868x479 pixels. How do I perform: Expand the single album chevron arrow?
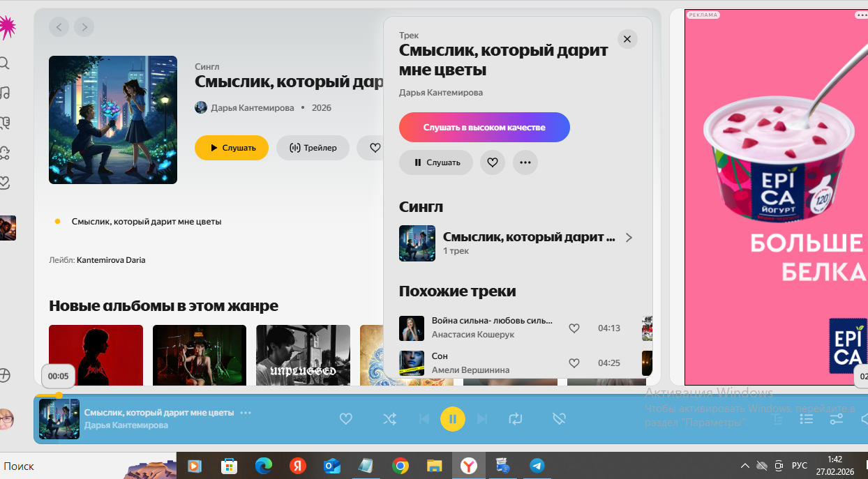(x=629, y=238)
